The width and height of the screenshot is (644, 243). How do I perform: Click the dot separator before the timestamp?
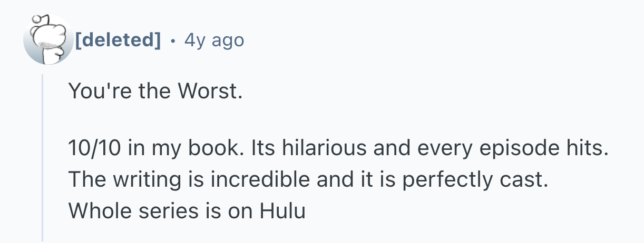pyautogui.click(x=172, y=40)
